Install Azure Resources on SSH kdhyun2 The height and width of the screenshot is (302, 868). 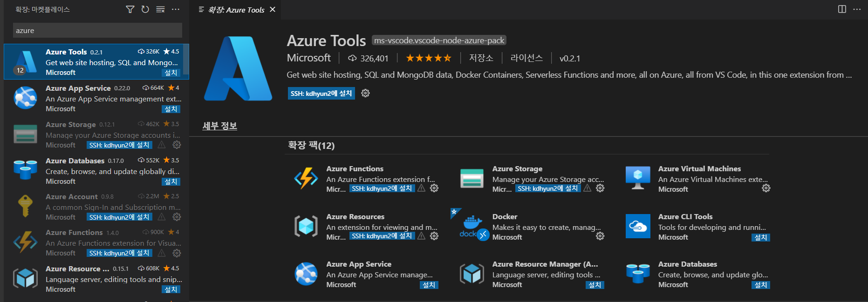point(382,236)
